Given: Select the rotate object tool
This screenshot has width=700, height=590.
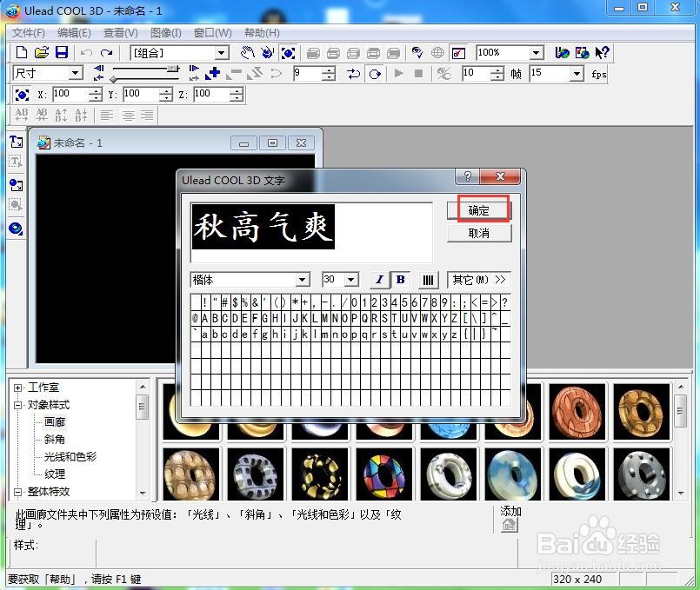Looking at the screenshot, I should click(267, 53).
